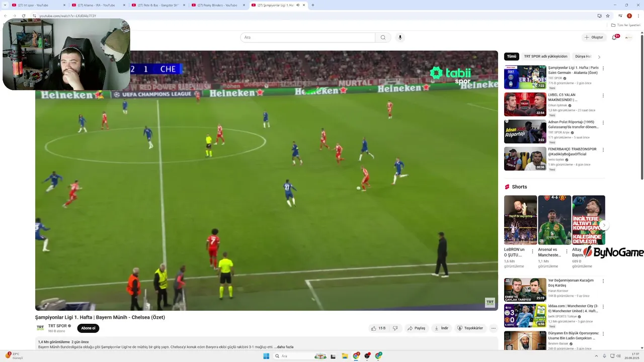Viewport: 644px width, 362px height.
Task: Click the YouTube search magnifier button
Action: tap(383, 37)
